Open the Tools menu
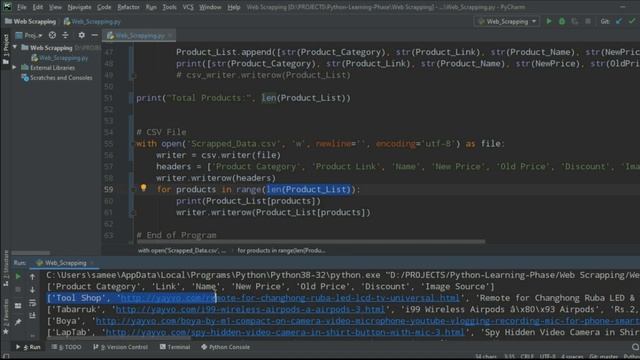 [169, 7]
